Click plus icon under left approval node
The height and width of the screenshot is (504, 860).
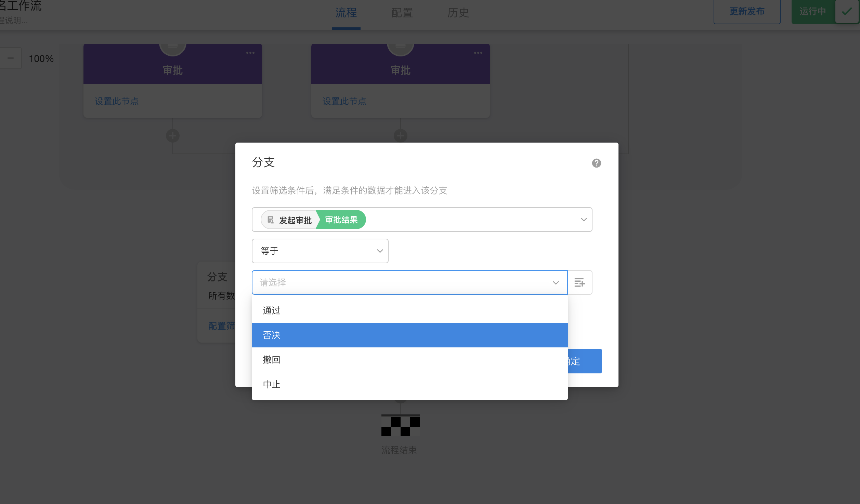173,136
